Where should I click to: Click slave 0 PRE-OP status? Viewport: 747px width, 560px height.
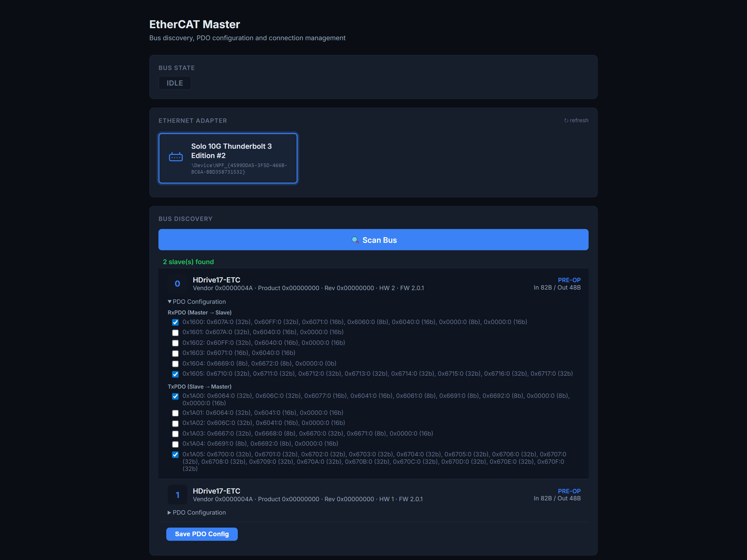tap(569, 280)
